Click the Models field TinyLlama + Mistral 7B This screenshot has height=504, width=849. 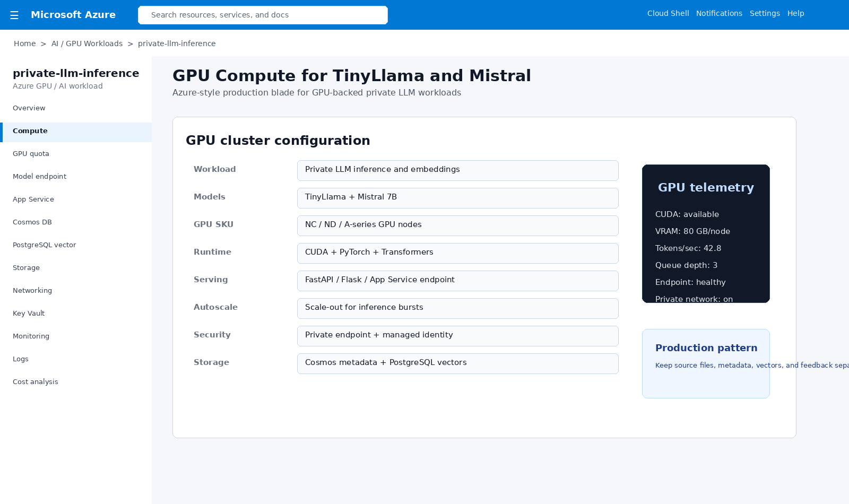[458, 198]
